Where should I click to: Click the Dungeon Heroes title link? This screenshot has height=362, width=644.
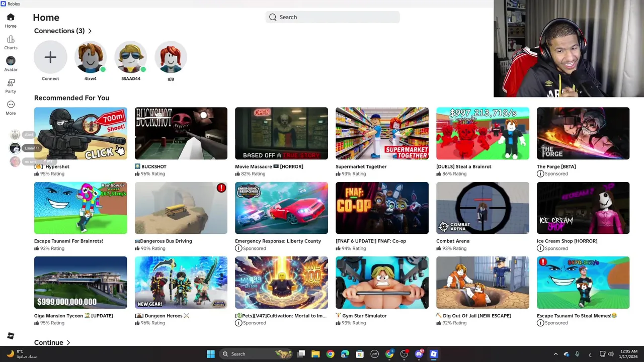[x=162, y=316]
